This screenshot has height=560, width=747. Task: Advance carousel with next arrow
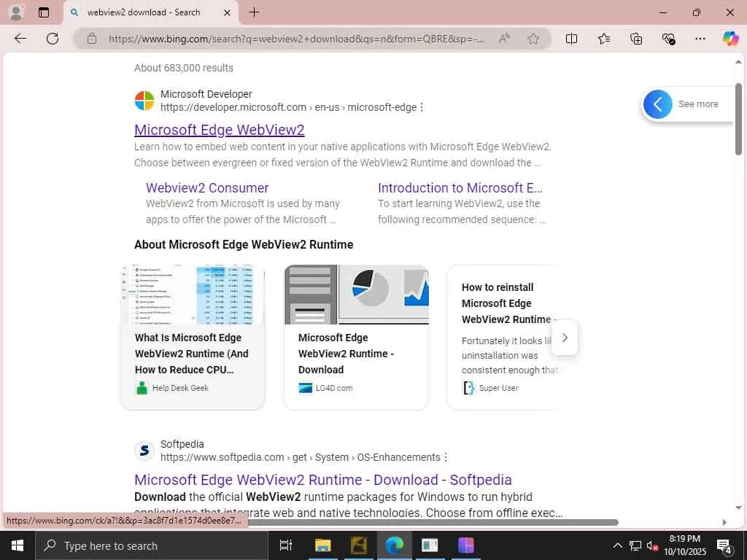point(565,338)
